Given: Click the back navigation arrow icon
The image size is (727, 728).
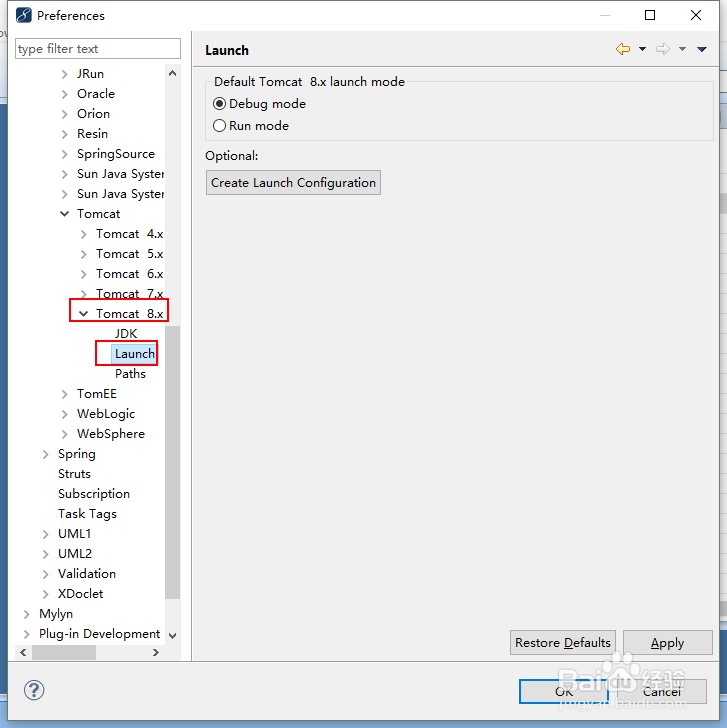Looking at the screenshot, I should pos(623,49).
